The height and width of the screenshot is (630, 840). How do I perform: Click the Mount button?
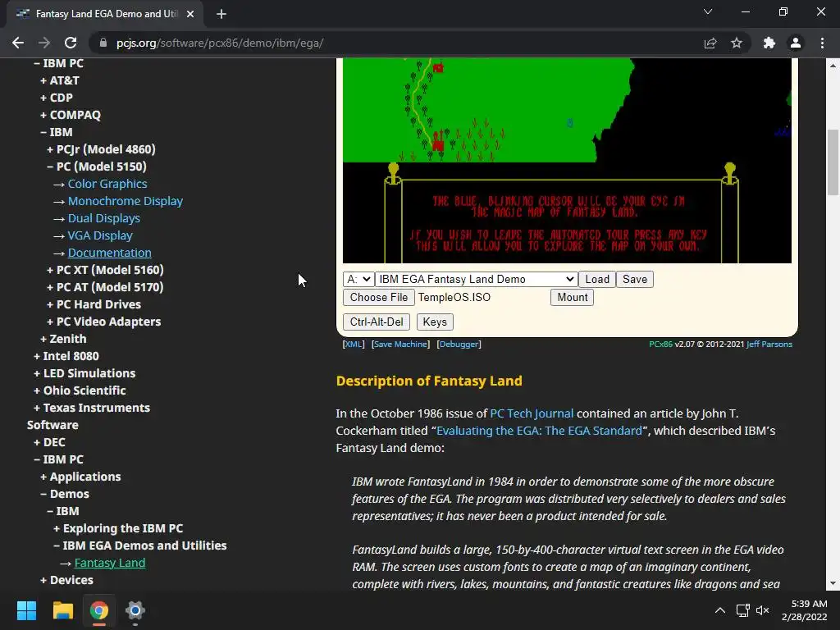point(572,297)
